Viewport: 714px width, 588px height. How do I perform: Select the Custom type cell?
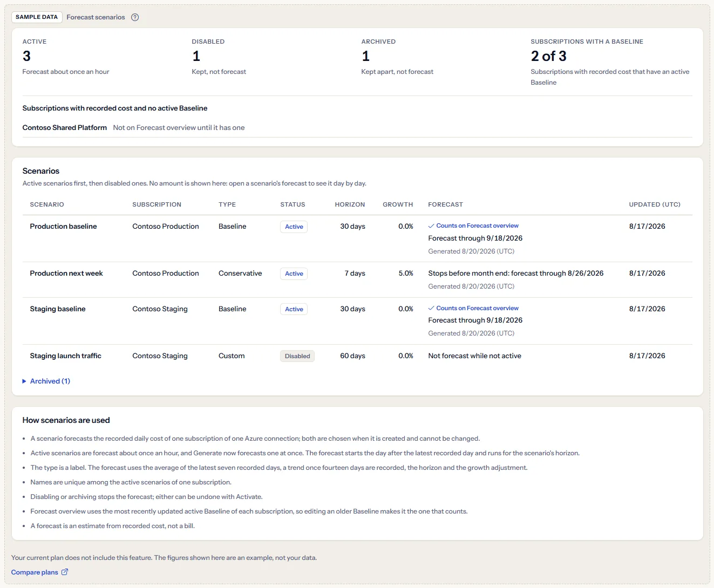(232, 356)
